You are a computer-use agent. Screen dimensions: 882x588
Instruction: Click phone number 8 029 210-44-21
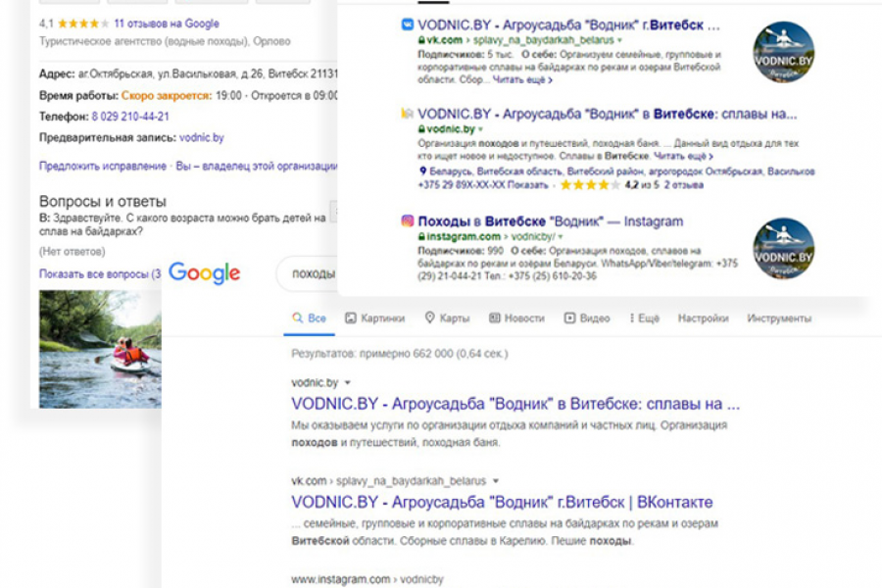tap(130, 117)
